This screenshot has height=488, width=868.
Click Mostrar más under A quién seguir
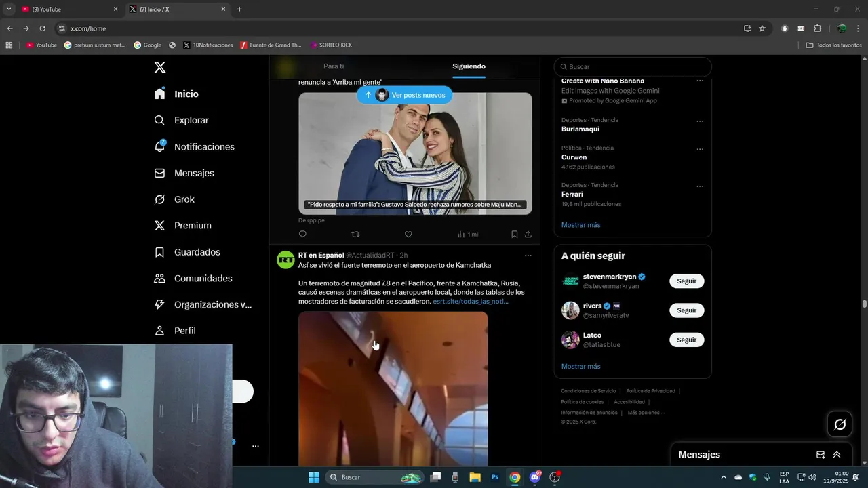580,367
